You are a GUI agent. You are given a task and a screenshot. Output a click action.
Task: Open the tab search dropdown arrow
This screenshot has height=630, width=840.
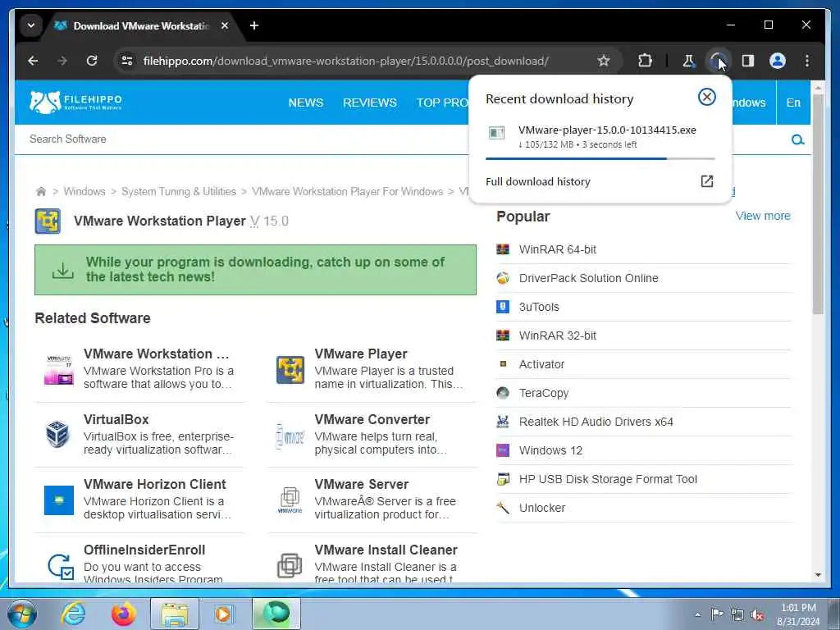[x=31, y=25]
